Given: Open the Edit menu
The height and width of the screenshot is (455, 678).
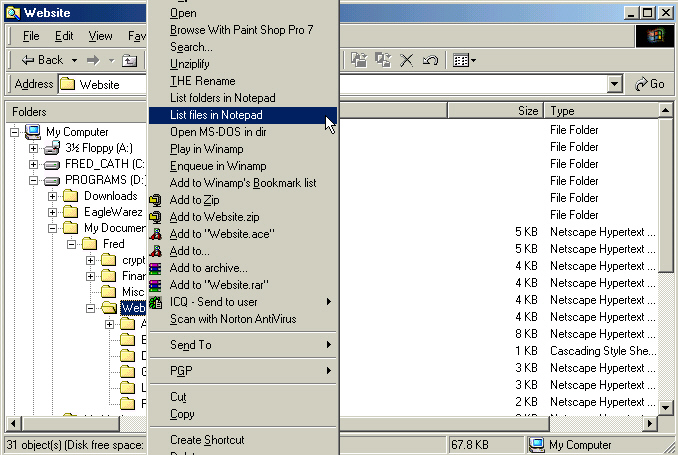Looking at the screenshot, I should pos(64,36).
